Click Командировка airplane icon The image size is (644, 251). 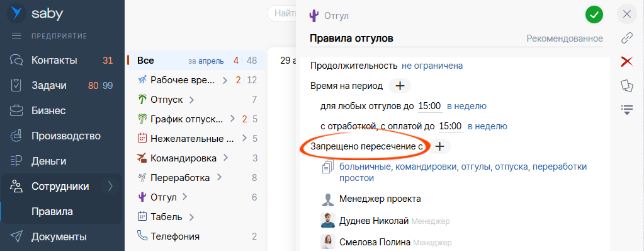142,158
